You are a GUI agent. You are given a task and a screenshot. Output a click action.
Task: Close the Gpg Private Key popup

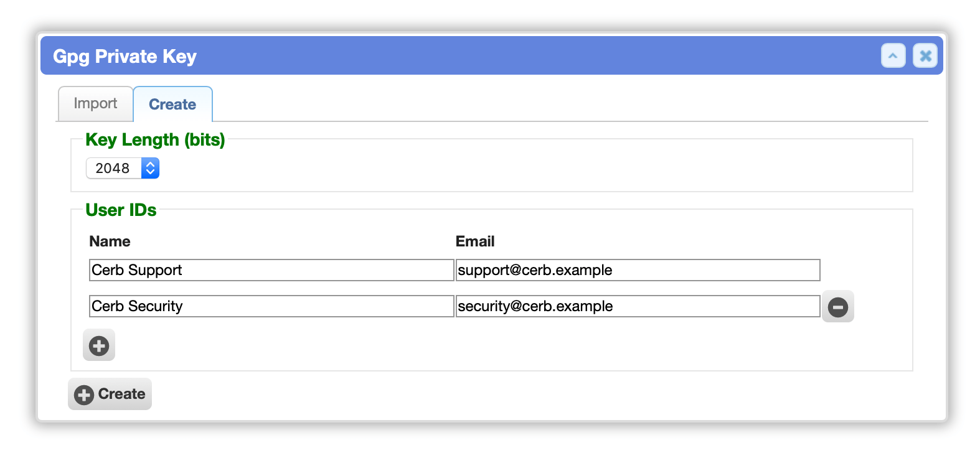(x=925, y=56)
